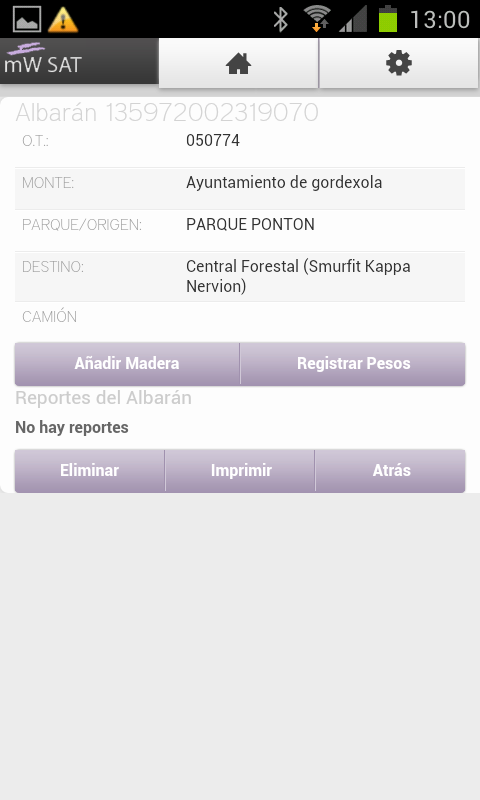The width and height of the screenshot is (480, 800).
Task: Tap the Central Forestal destination row
Action: (240, 276)
